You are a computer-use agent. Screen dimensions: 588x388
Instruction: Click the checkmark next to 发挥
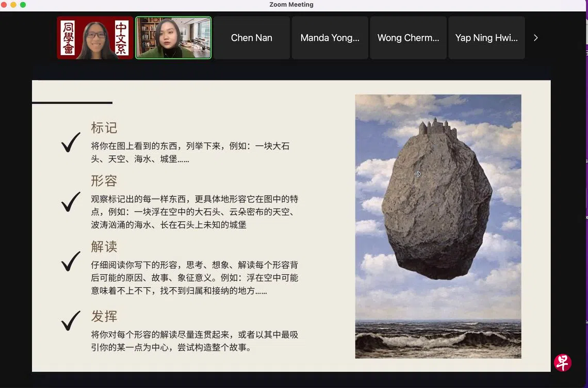coord(71,320)
